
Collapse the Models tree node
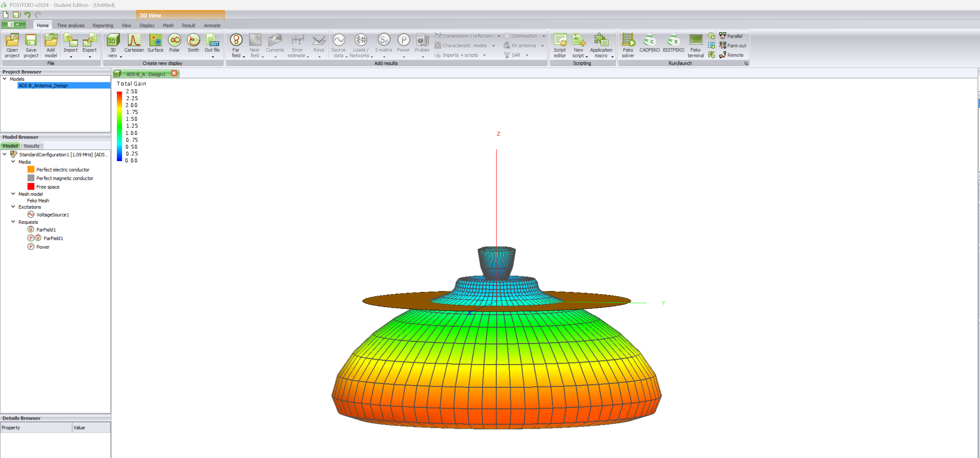5,79
